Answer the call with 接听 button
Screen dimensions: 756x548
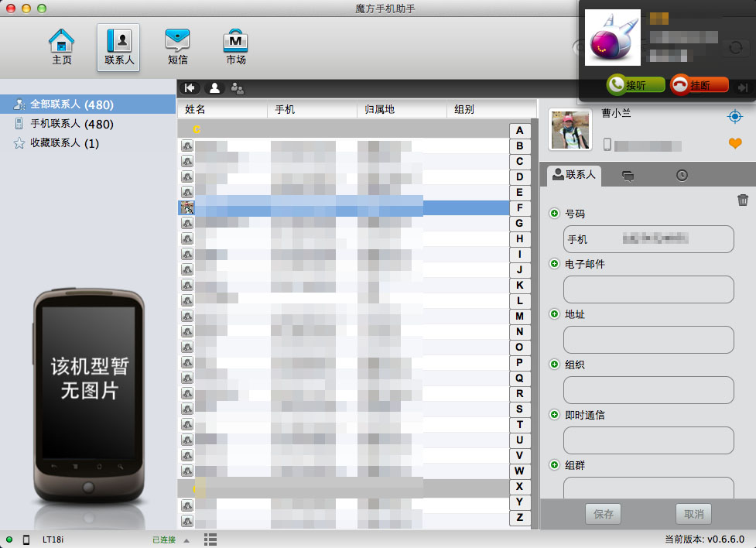pos(635,85)
